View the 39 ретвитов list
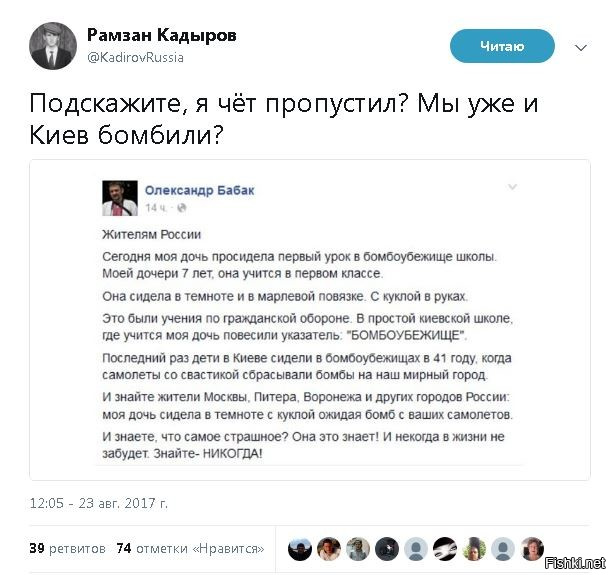This screenshot has height=575, width=611. pos(67,549)
